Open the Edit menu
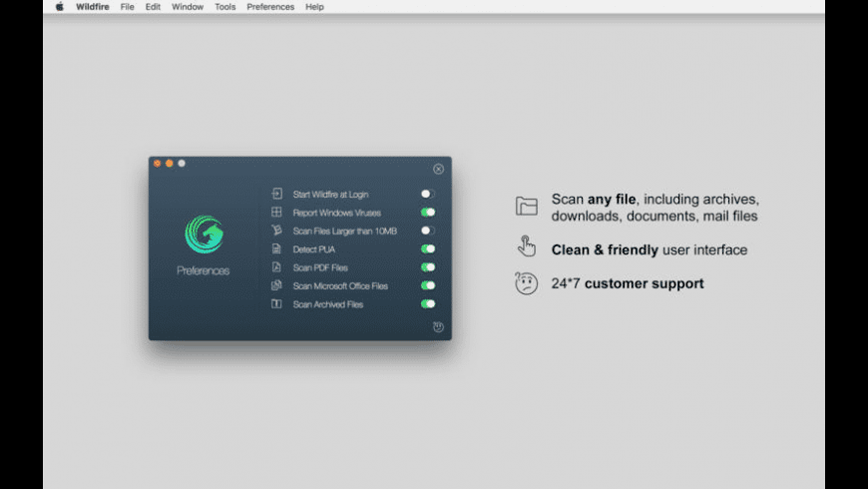The image size is (868, 489). (x=153, y=7)
